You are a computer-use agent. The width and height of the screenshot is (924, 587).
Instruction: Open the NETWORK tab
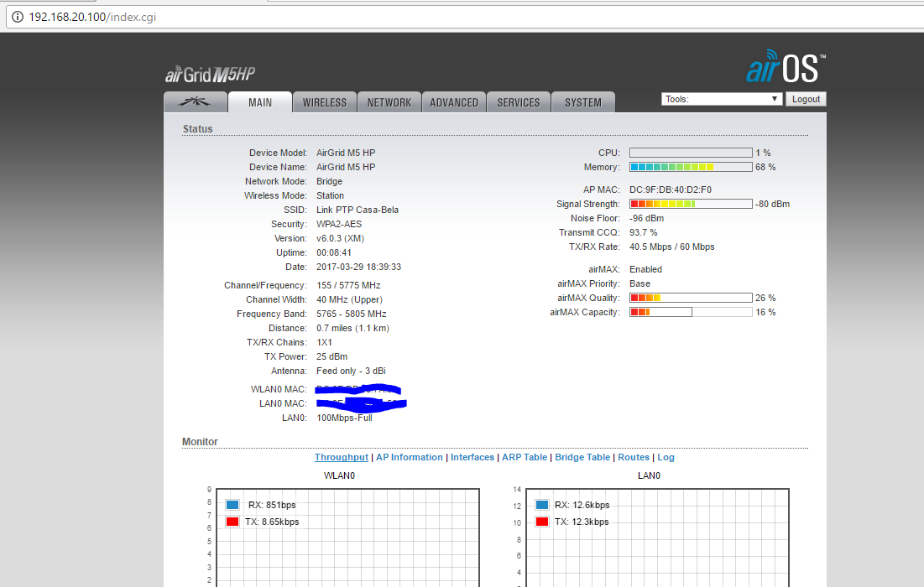click(x=389, y=102)
